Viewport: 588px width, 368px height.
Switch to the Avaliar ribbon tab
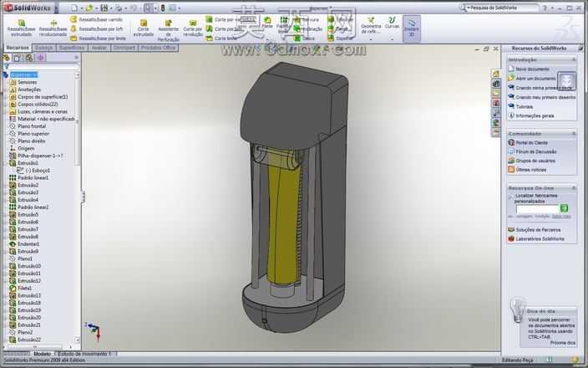[x=99, y=48]
